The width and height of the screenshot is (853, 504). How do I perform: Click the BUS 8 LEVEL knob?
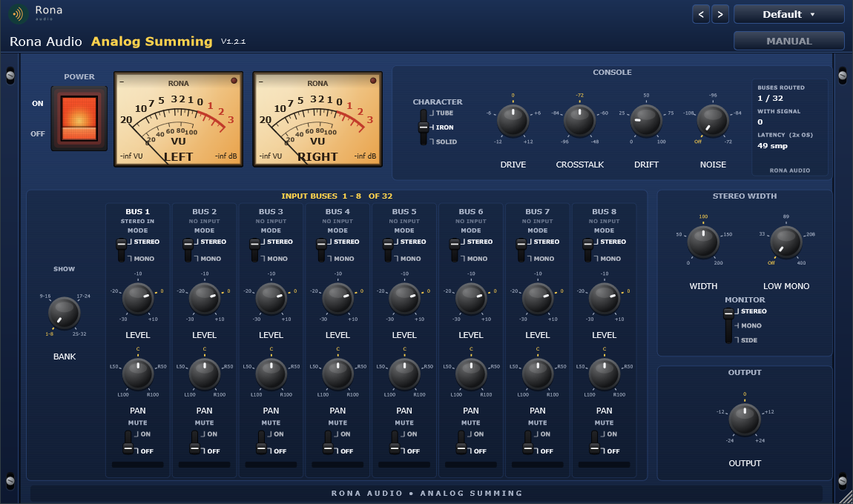pyautogui.click(x=605, y=299)
